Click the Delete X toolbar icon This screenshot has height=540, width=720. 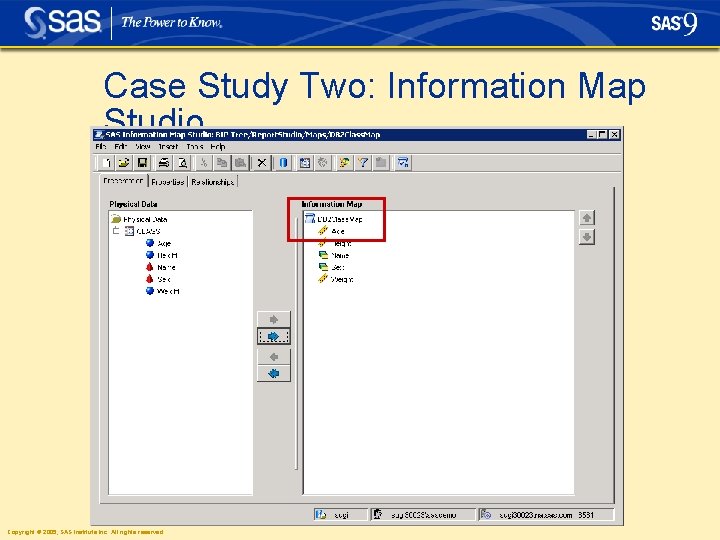click(262, 163)
